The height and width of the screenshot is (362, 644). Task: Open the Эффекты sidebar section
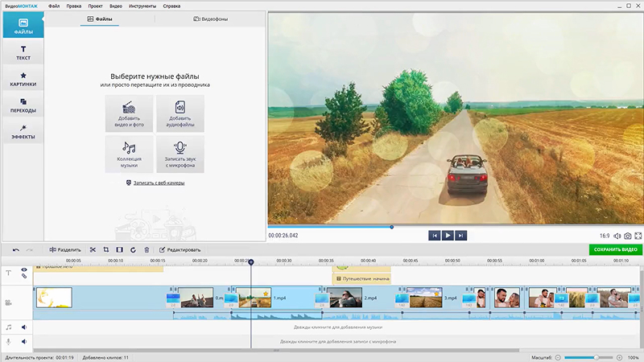(23, 131)
